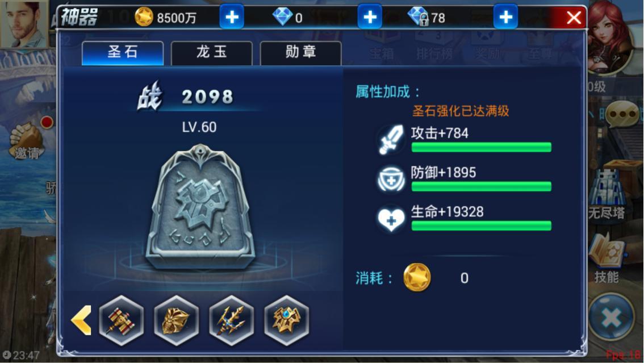Click the player avatar portrait

tap(24, 24)
